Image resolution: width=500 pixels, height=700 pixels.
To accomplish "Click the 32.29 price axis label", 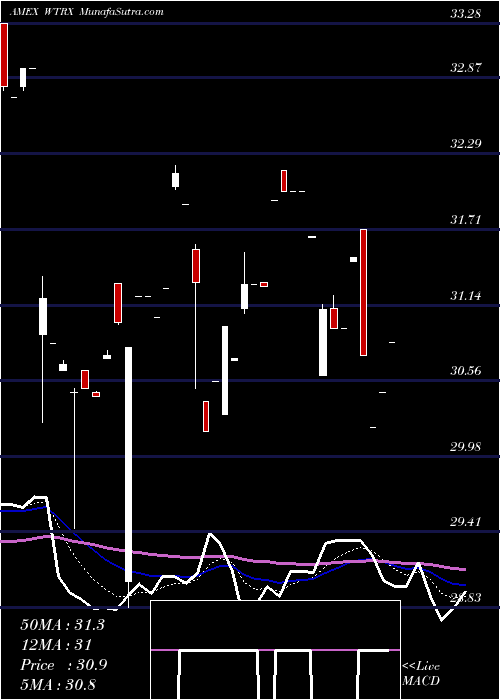I will [x=465, y=144].
